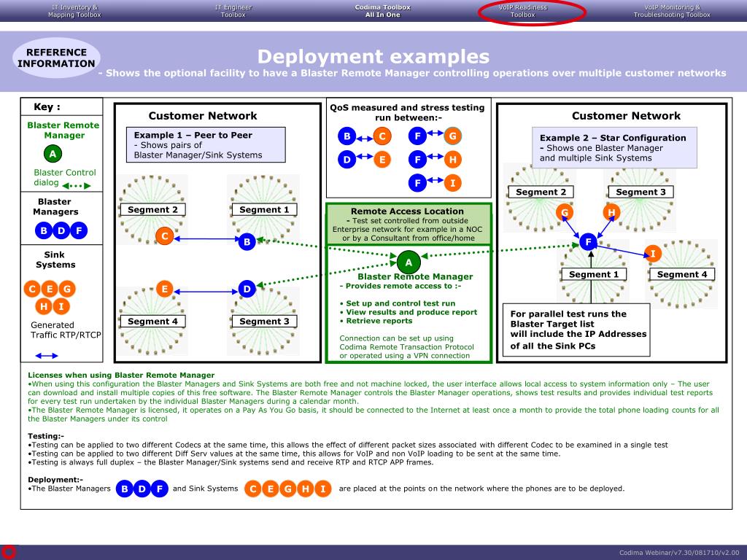Click 'Licenses when using Blaster Remote Manager' heading
This screenshot has height=560, width=747.
pyautogui.click(x=121, y=376)
